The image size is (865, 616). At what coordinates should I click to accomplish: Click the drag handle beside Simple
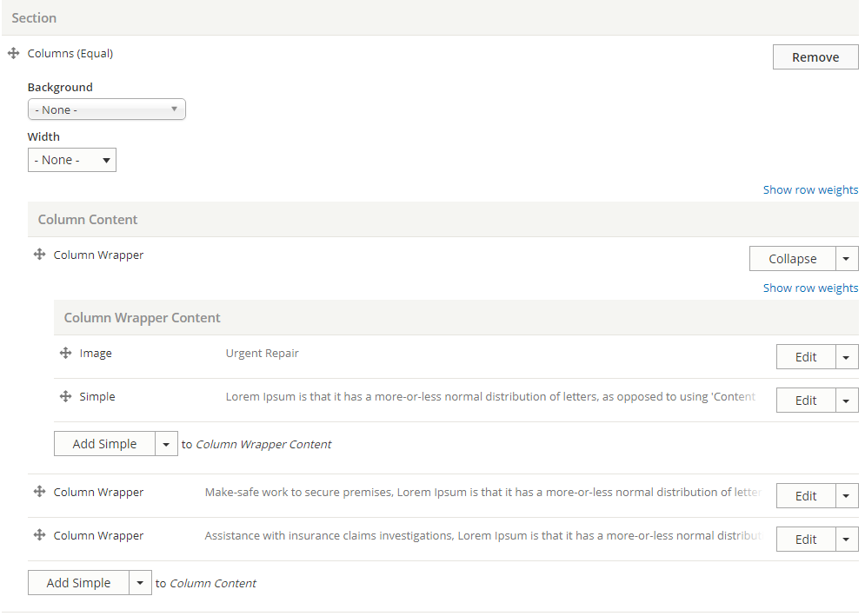[66, 396]
